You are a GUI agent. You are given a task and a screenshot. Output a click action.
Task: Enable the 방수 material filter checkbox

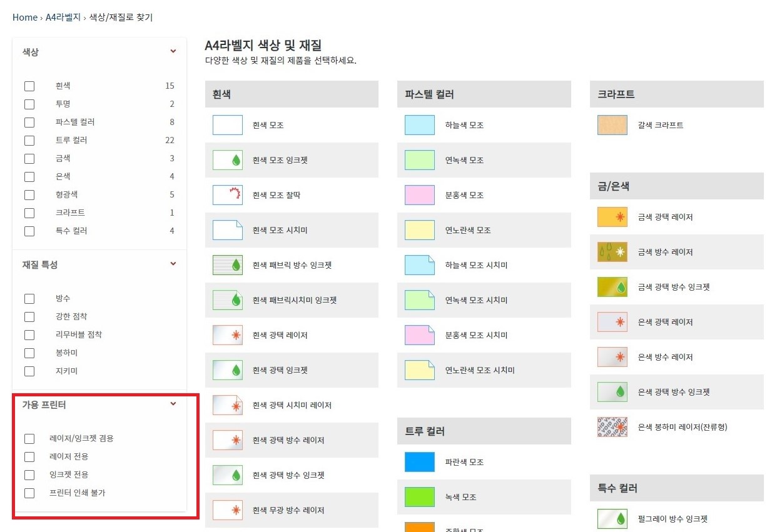(29, 299)
